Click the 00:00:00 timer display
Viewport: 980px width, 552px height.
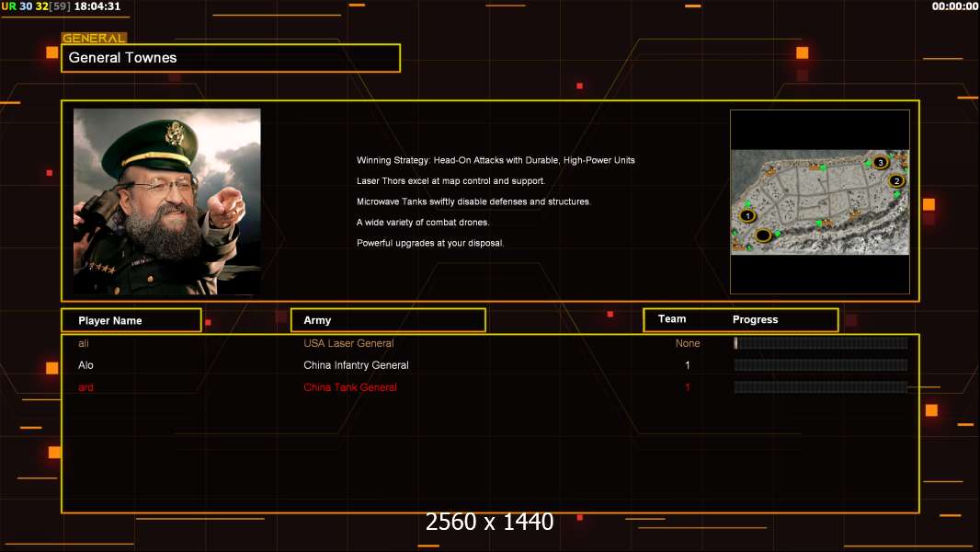pyautogui.click(x=954, y=6)
